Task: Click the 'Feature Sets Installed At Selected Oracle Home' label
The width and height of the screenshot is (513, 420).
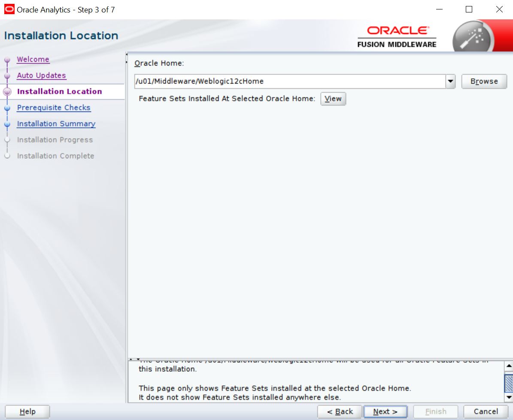Action: pos(227,99)
